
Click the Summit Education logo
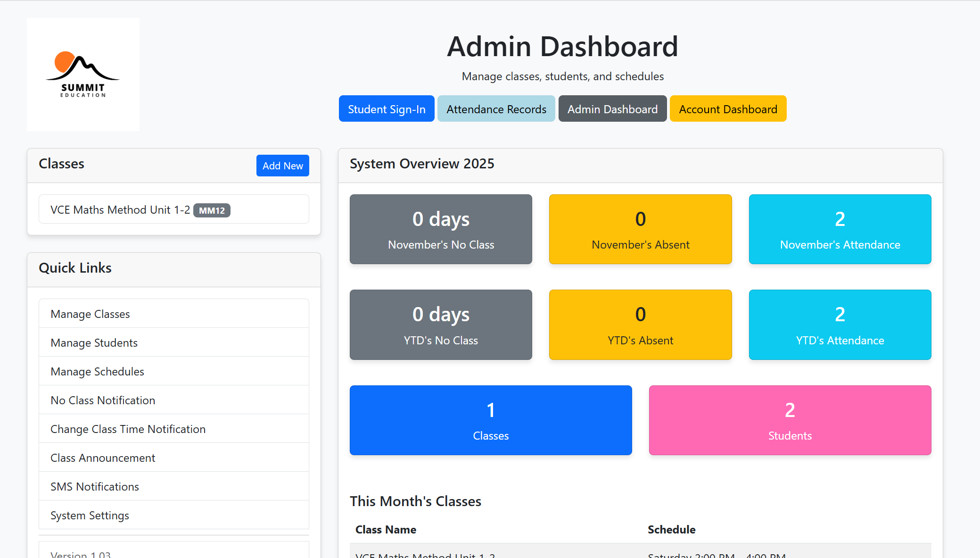pyautogui.click(x=83, y=74)
